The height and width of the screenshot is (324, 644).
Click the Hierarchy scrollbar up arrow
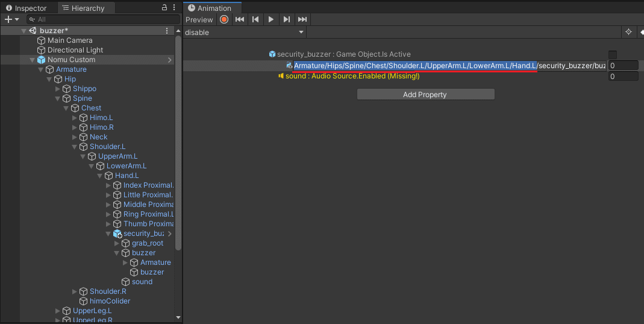178,31
